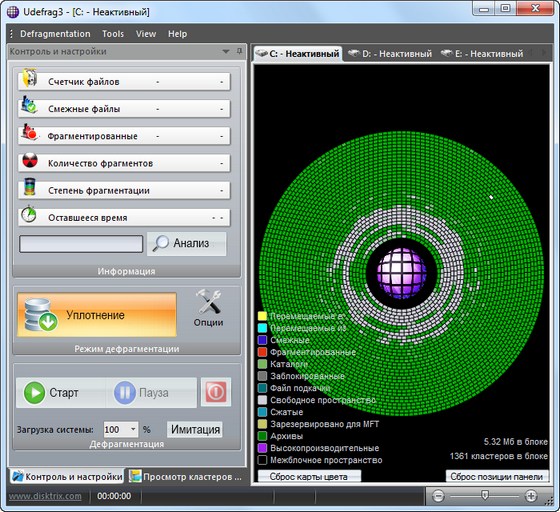Click the red Фрагментированные color swatch

coord(262,352)
